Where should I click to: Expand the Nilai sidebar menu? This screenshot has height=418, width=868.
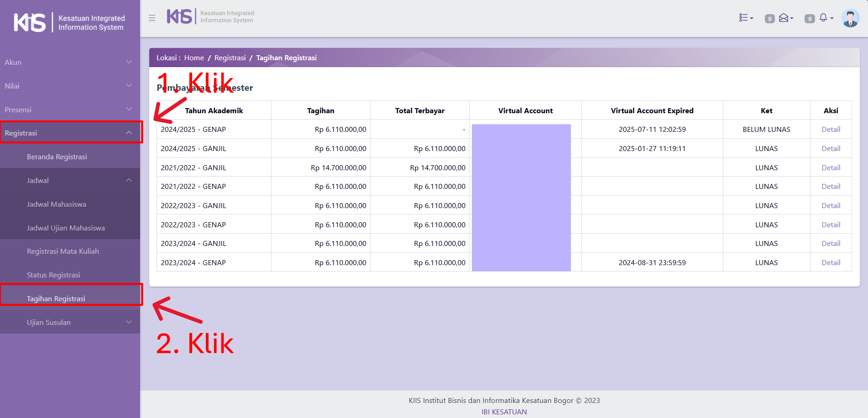[x=68, y=86]
